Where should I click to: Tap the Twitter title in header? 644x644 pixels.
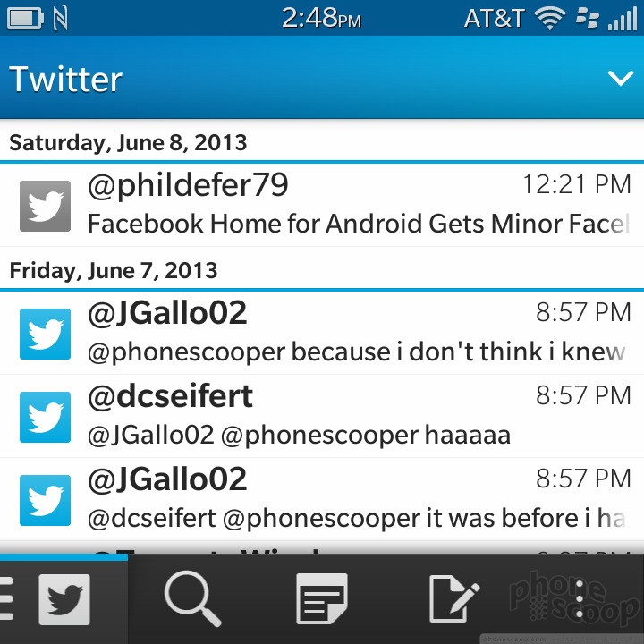click(65, 79)
